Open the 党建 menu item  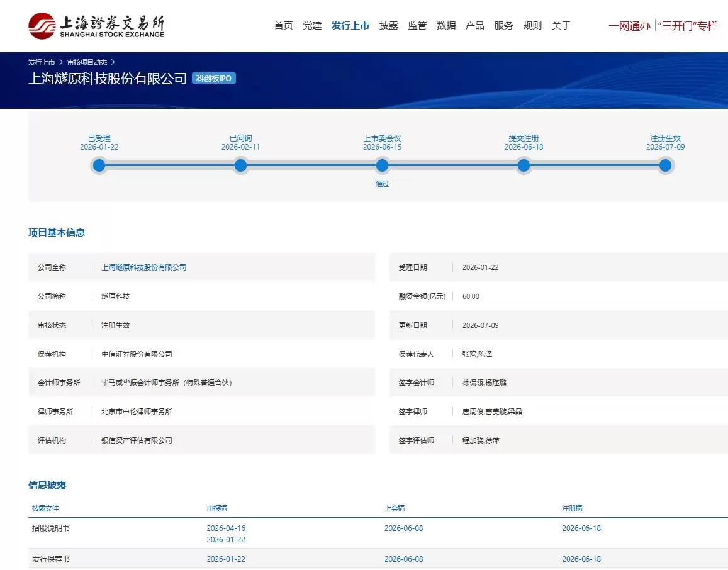point(312,26)
